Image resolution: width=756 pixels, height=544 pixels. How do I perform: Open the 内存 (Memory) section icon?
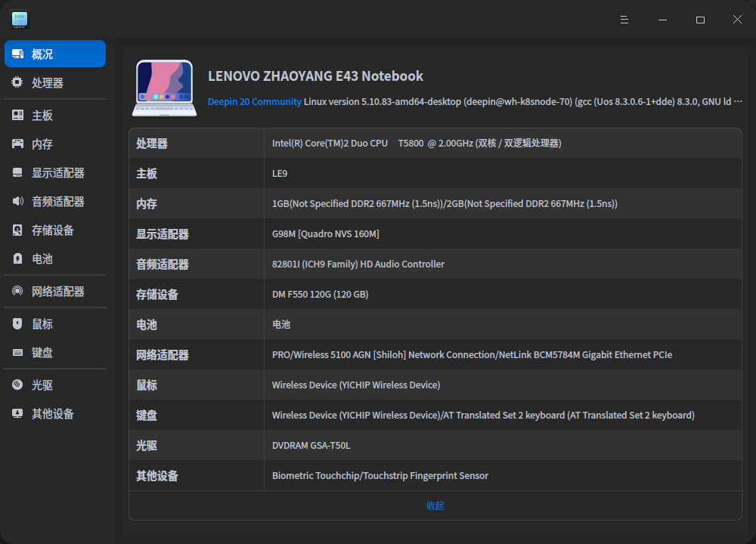(17, 143)
